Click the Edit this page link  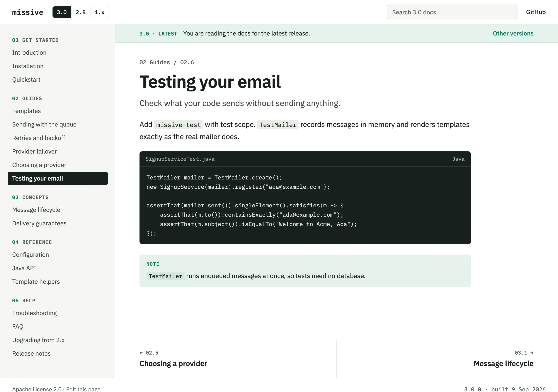point(83,389)
